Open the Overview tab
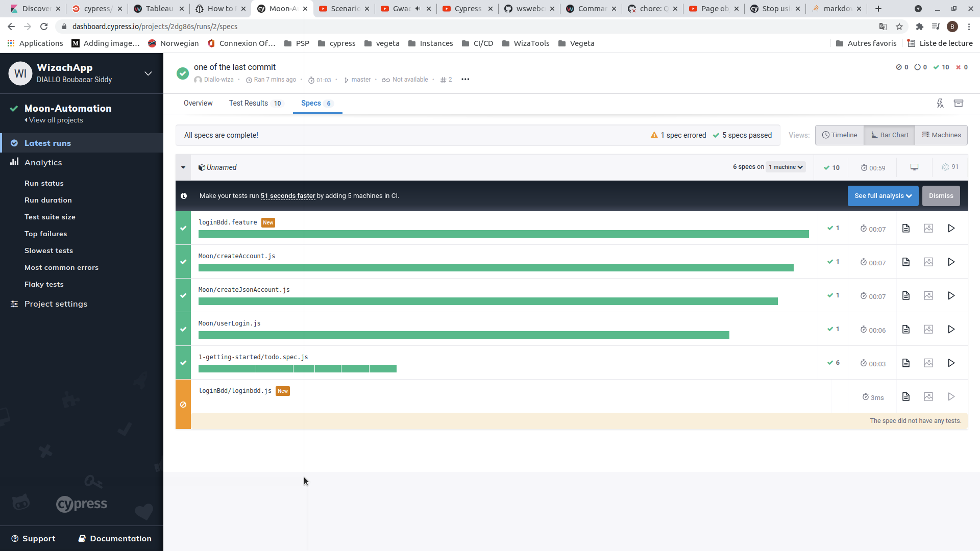The width and height of the screenshot is (980, 551). pos(198,103)
